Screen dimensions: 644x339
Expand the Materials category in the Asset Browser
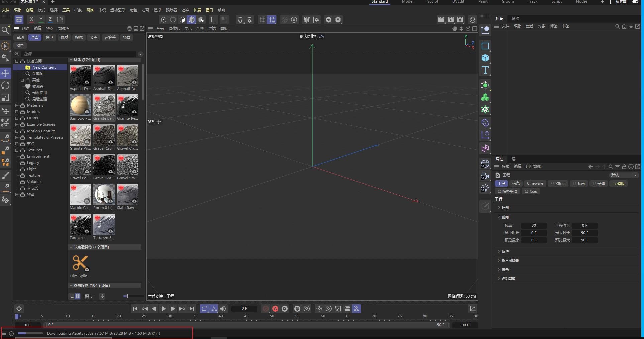[16, 105]
